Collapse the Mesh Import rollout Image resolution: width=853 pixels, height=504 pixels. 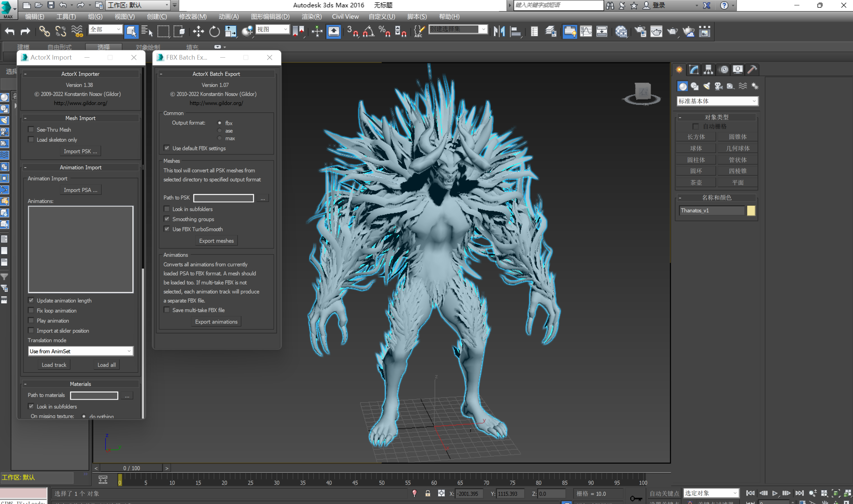(80, 118)
